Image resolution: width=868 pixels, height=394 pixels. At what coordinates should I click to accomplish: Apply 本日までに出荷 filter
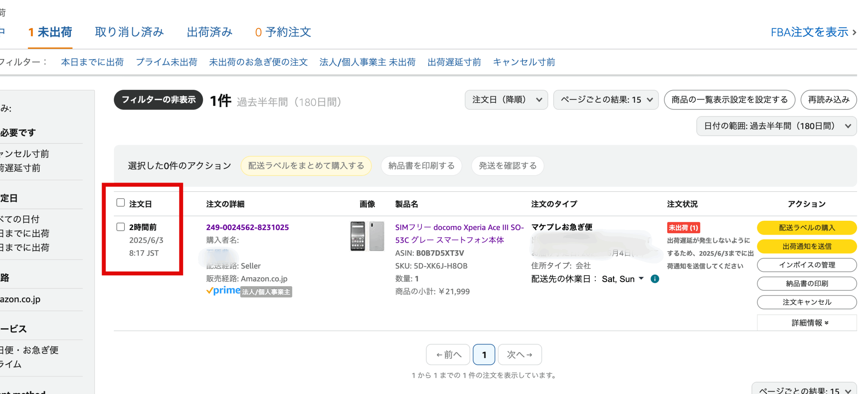[92, 62]
